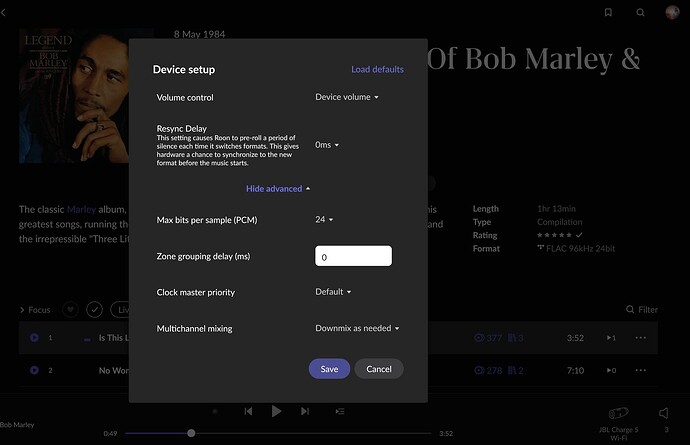The width and height of the screenshot is (690, 445).
Task: Open Clock master priority dropdown
Action: 333,292
